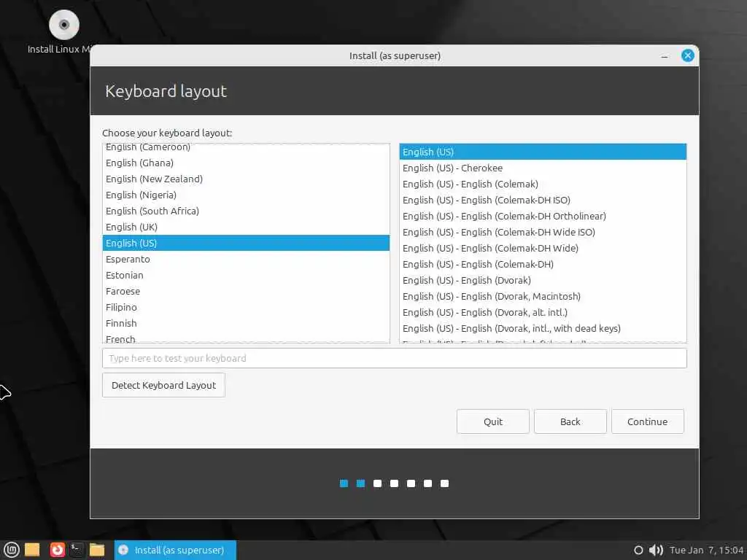Select French layout
Screen dimensions: 747x560
(246, 338)
